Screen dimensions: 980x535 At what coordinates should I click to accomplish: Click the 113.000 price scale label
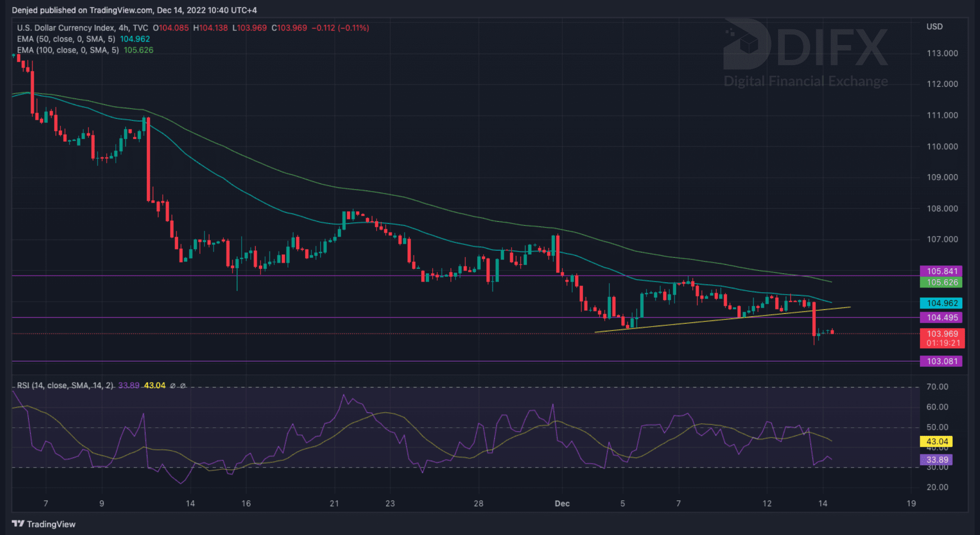(x=942, y=53)
